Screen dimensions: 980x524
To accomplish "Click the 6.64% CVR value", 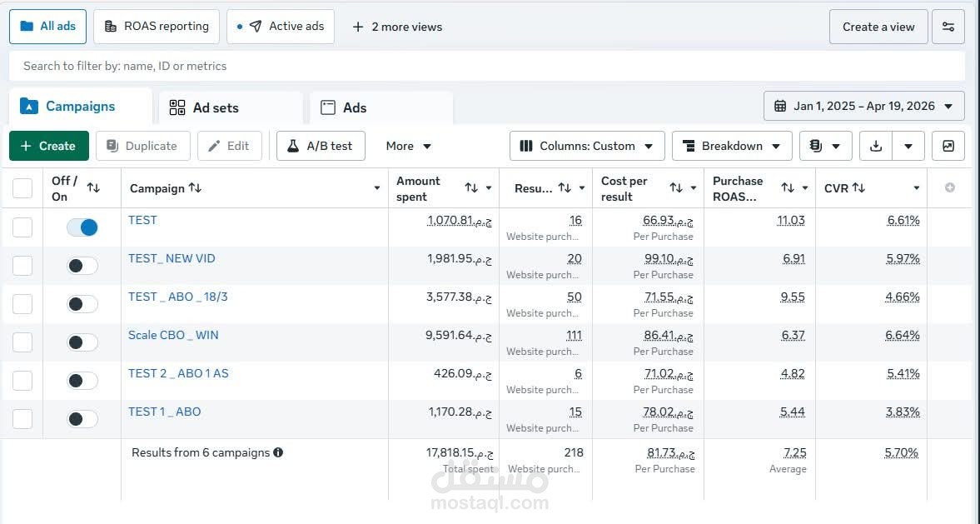I will [902, 335].
